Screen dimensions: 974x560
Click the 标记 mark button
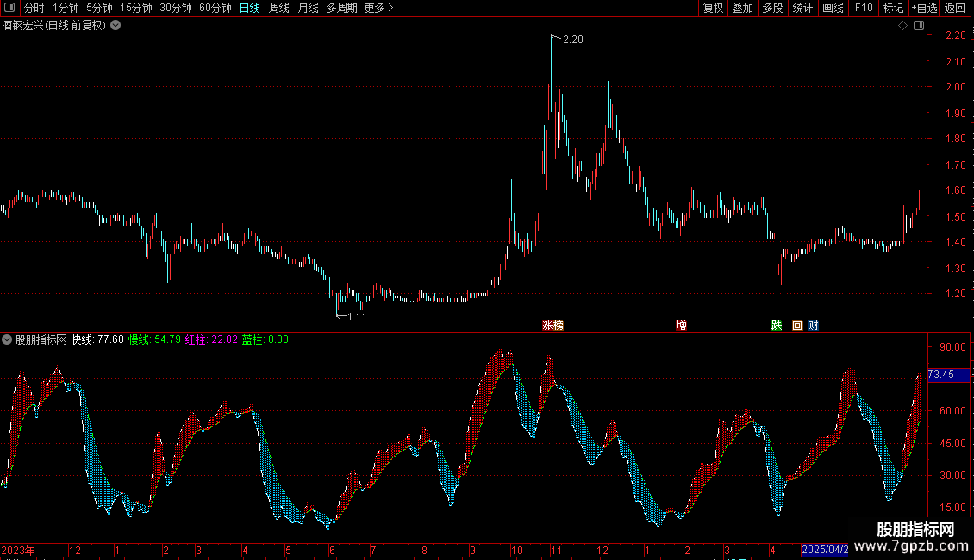pos(893,8)
